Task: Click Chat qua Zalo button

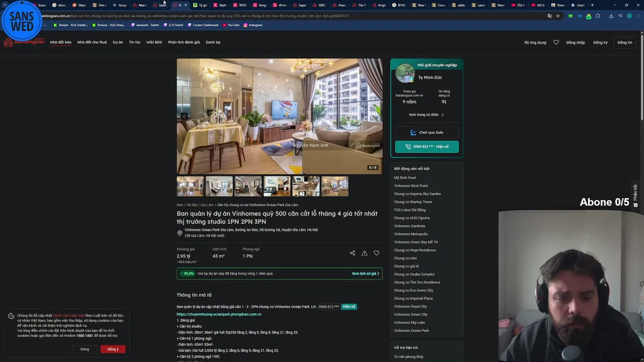Action: click(x=427, y=132)
